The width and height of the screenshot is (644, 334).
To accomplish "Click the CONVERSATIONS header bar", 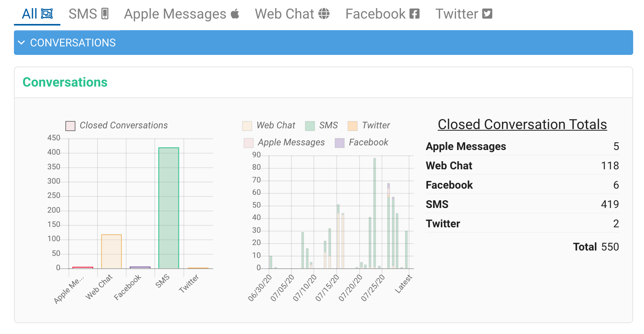I will (323, 43).
